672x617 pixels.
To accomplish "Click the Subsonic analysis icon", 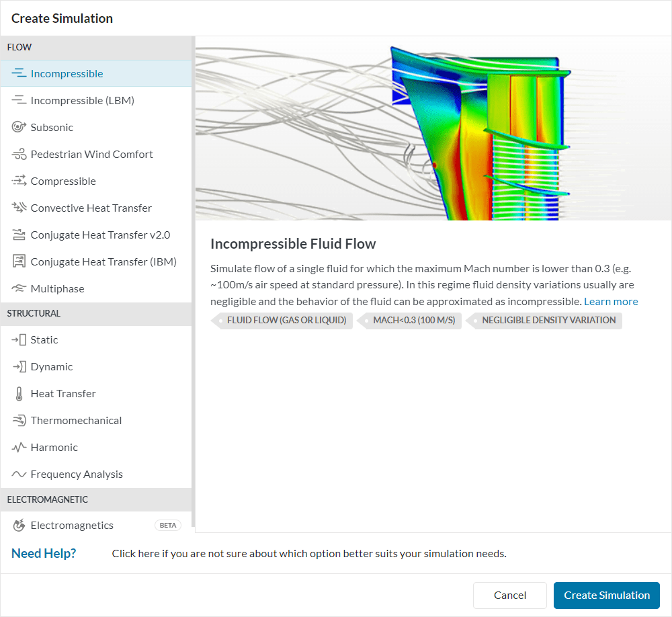I will 19,128.
